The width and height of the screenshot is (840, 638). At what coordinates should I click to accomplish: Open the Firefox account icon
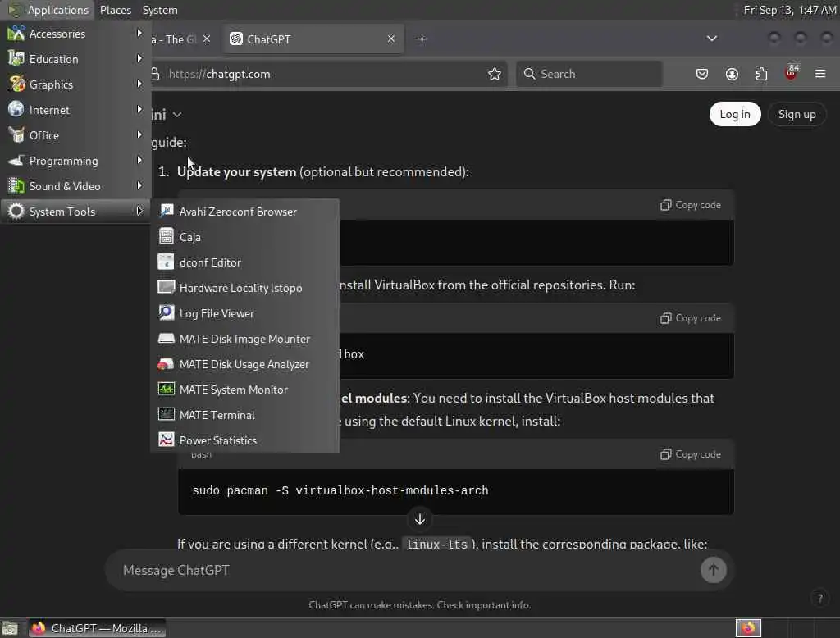732,74
